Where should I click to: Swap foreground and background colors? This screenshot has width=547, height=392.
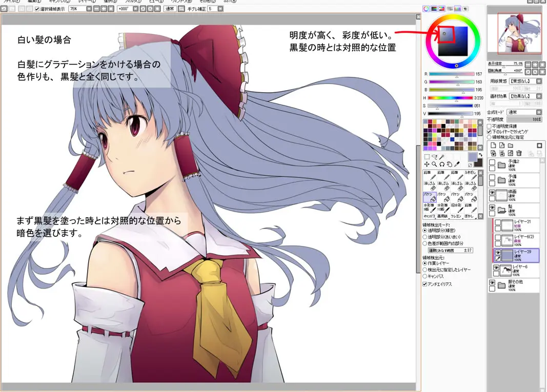click(480, 155)
